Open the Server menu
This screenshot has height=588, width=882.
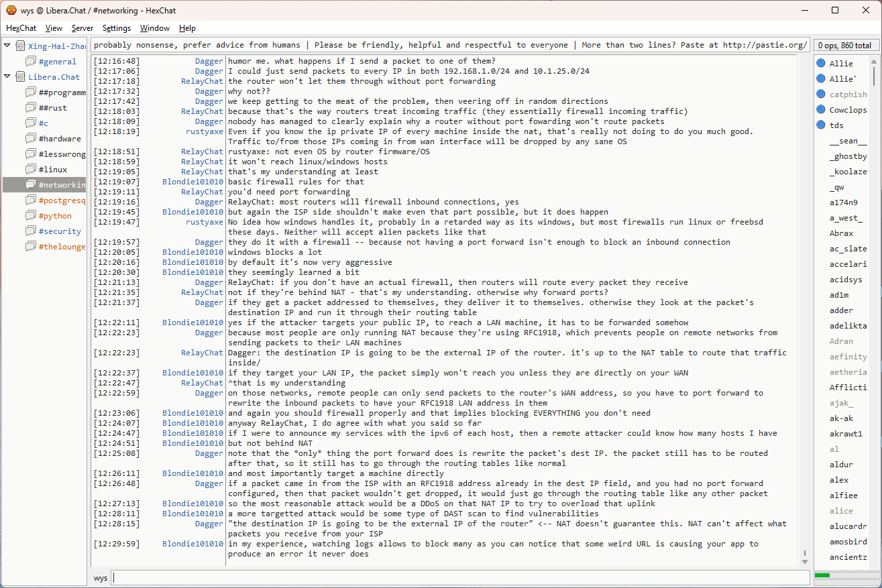click(x=82, y=28)
